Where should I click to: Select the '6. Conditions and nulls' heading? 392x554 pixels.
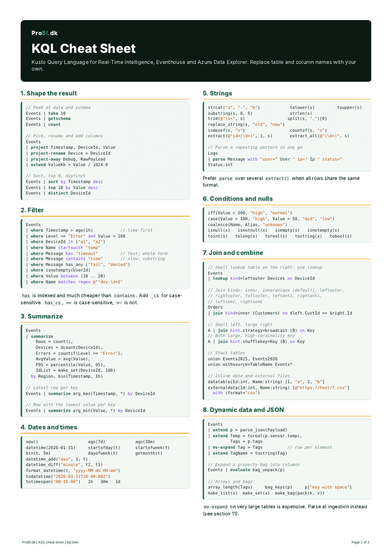point(238,199)
